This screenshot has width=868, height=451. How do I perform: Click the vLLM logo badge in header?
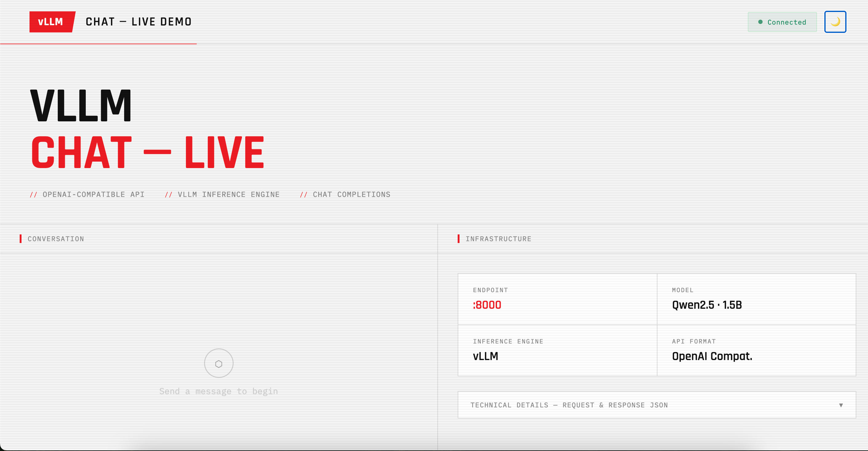coord(51,22)
